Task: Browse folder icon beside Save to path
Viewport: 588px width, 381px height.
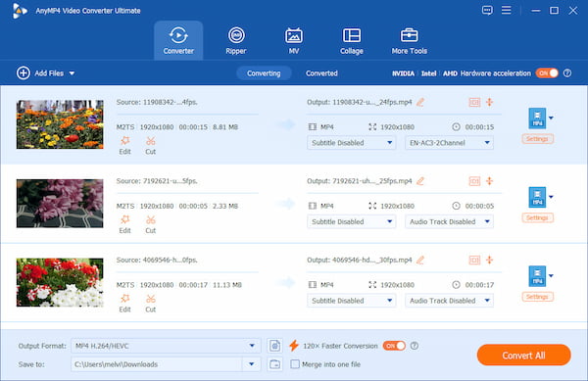Action: pyautogui.click(x=274, y=364)
